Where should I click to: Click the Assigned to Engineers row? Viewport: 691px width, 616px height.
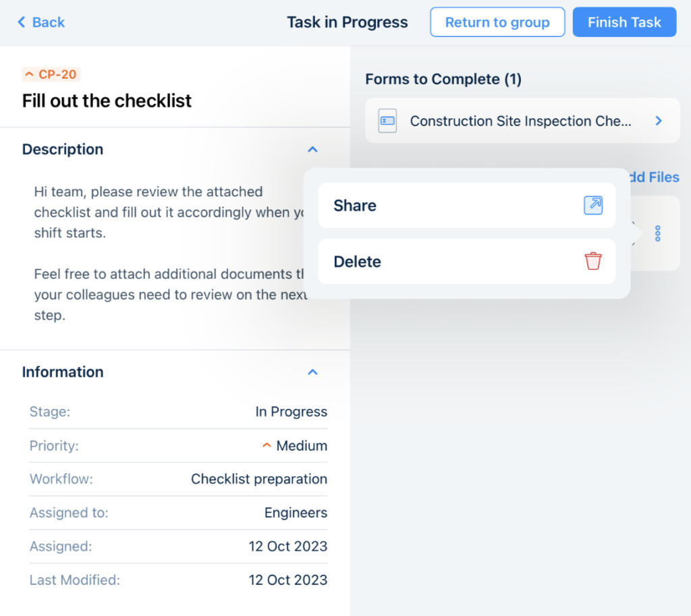click(178, 513)
